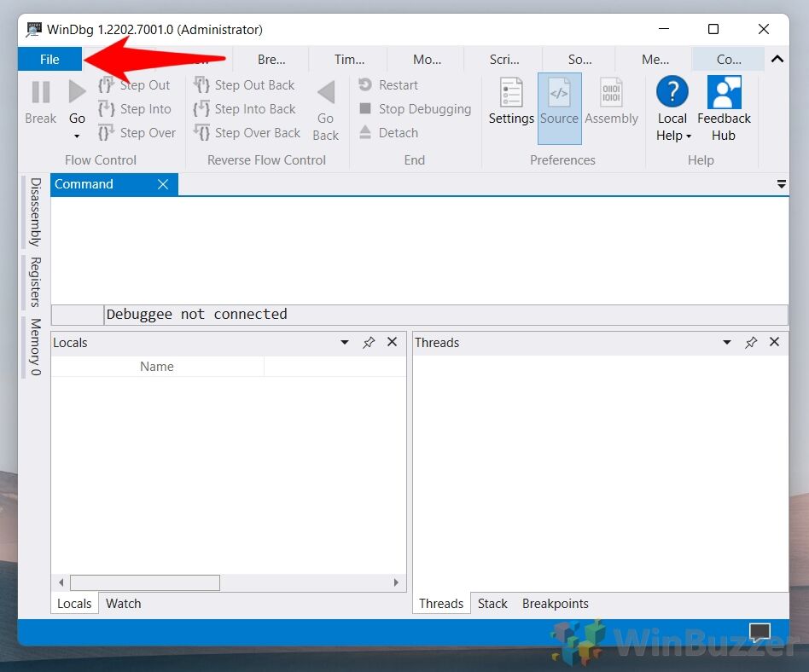
Task: Switch to the Me... ribbon tab
Action: [x=655, y=60]
